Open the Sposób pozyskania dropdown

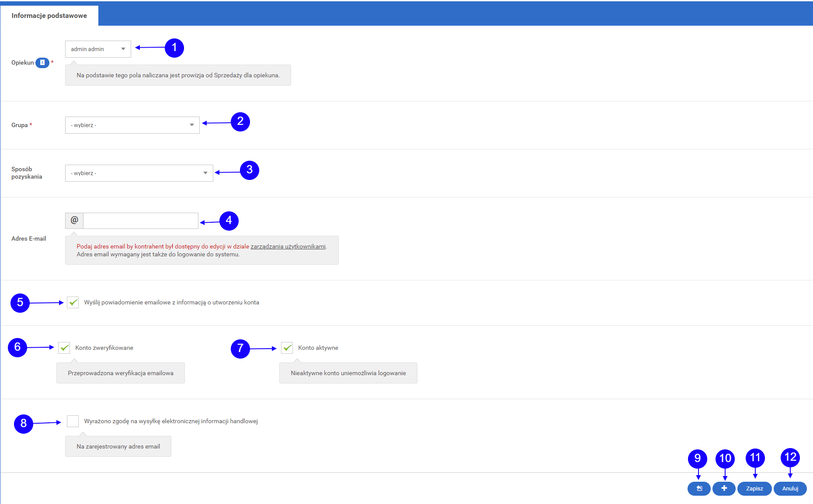(x=139, y=173)
